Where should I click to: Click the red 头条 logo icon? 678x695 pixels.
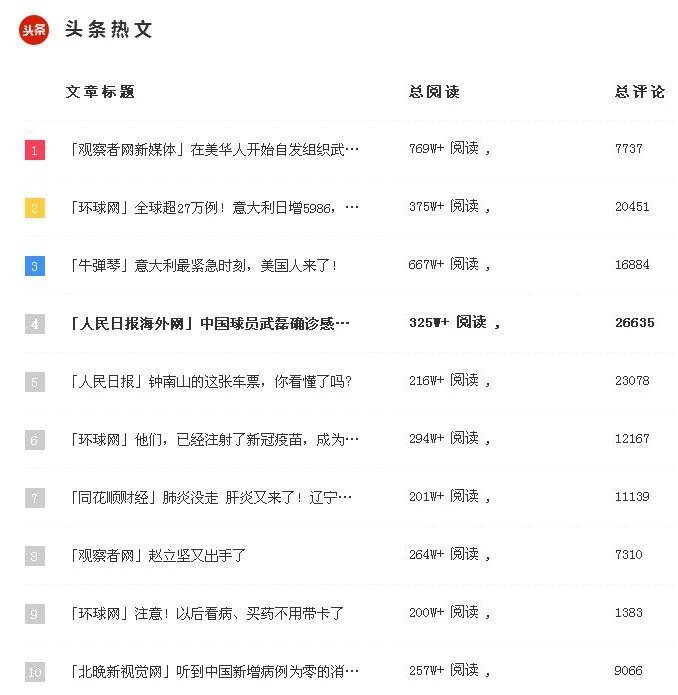point(34,30)
